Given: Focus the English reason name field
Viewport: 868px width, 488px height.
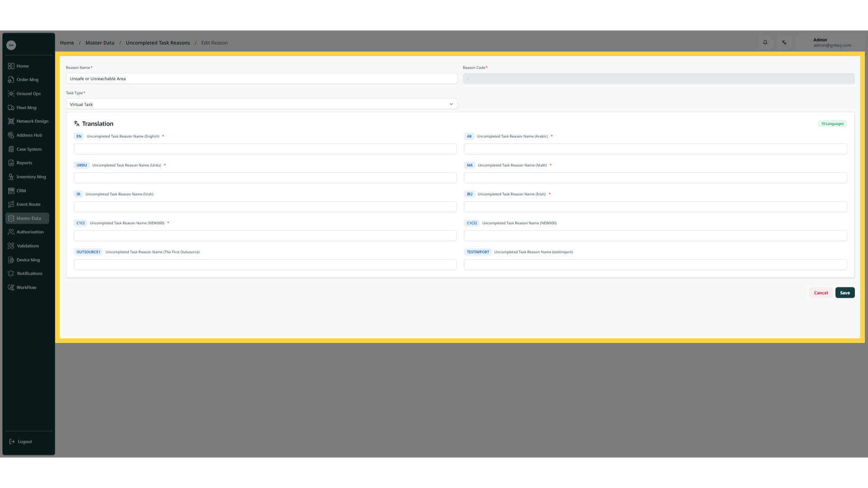Looking at the screenshot, I should tap(265, 149).
